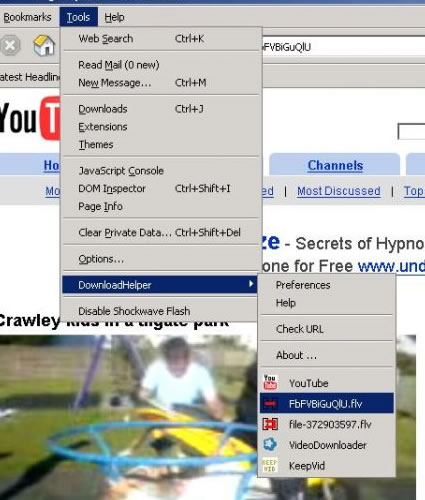Select VideoDownloader entry in submenu
This screenshot has height=500, width=425.
[x=327, y=445]
